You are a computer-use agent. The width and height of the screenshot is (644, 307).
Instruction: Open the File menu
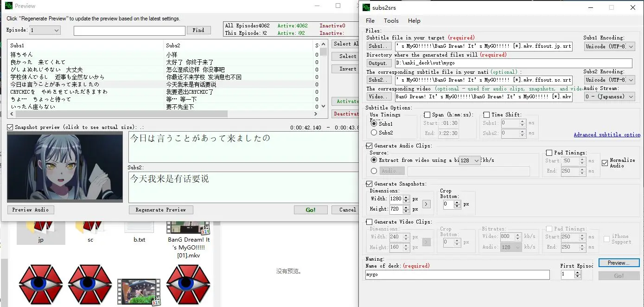[x=370, y=21]
